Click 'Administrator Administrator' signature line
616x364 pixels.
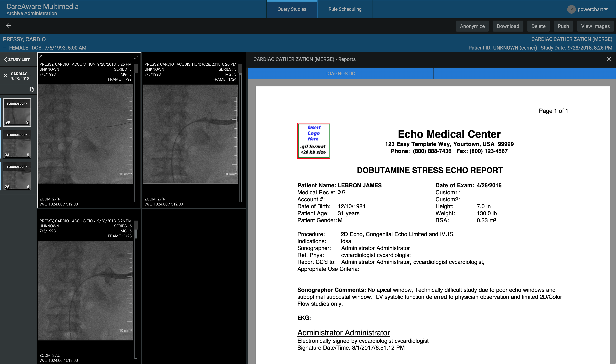click(343, 333)
